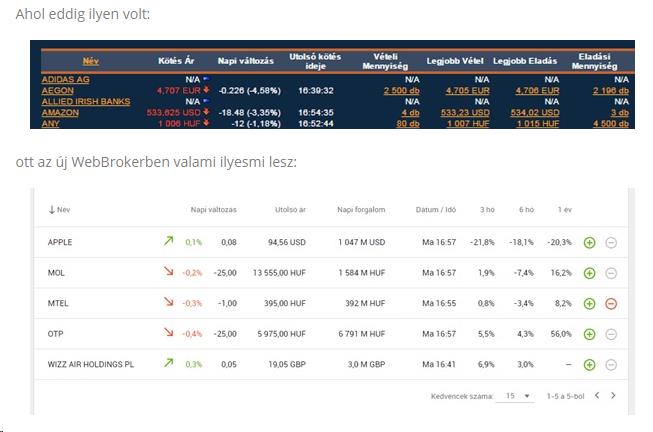Sort by Dátum / Idő column header
This screenshot has width=653, height=432.
(436, 210)
